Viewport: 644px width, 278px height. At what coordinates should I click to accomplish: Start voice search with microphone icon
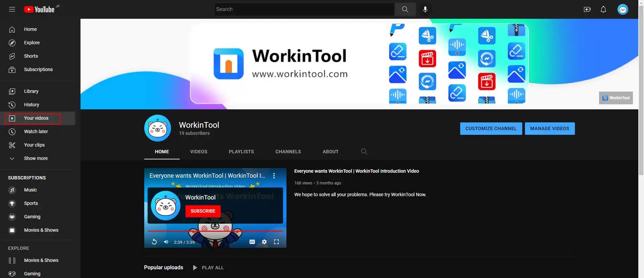click(425, 9)
